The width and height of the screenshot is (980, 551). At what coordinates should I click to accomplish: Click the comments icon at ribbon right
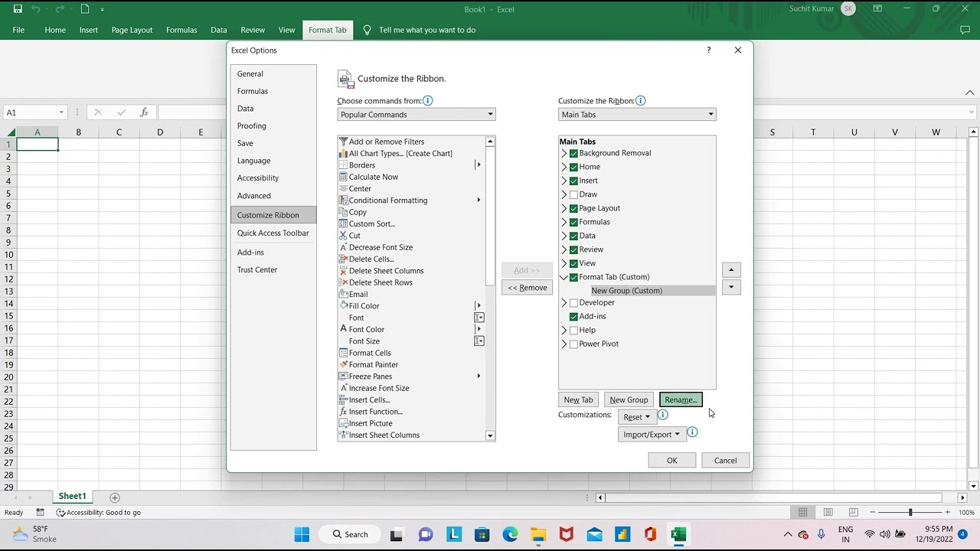(x=965, y=30)
